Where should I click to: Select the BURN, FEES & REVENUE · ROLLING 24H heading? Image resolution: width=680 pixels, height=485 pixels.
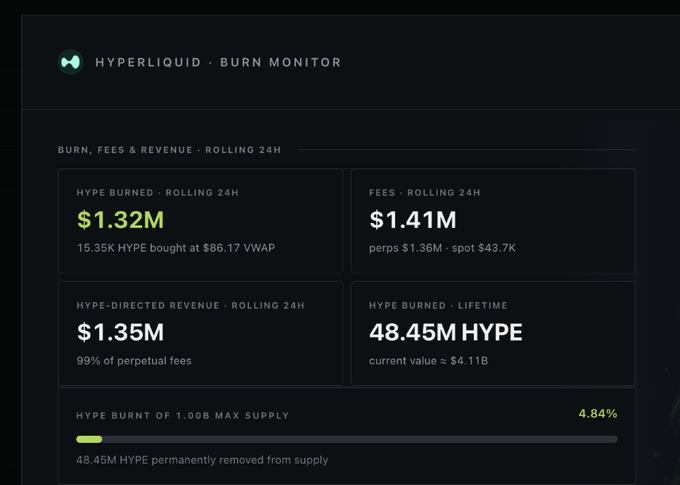pyautogui.click(x=170, y=150)
